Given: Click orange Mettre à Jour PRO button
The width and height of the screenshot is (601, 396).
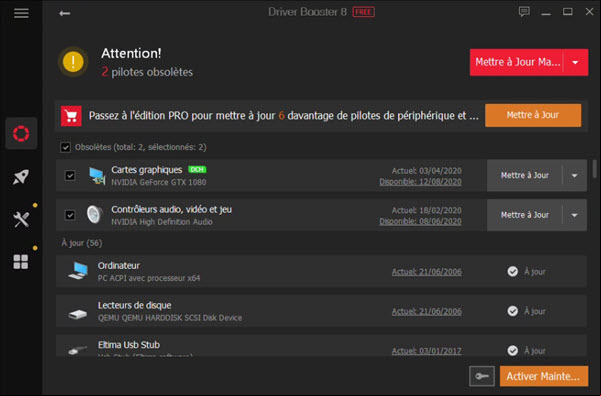Looking at the screenshot, I should click(x=533, y=115).
